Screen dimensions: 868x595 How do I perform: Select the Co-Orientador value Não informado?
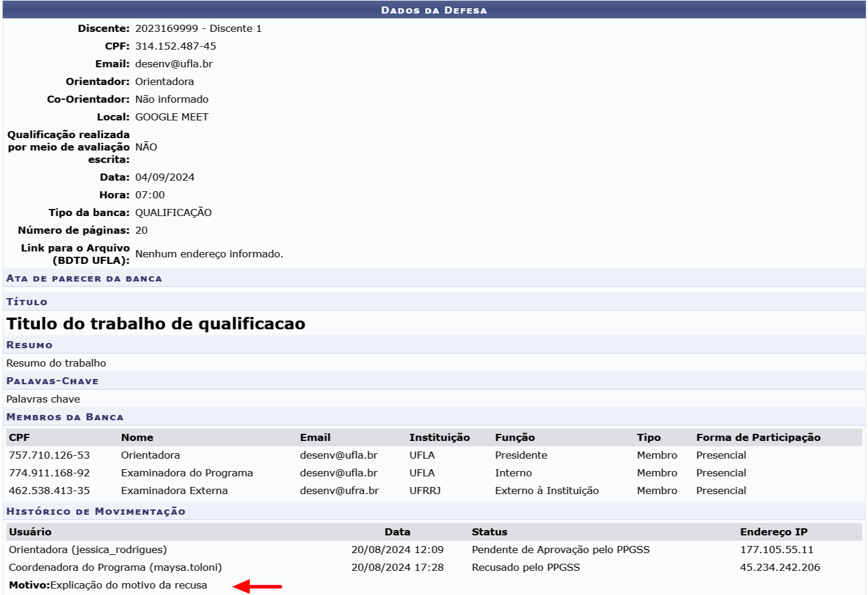(172, 99)
